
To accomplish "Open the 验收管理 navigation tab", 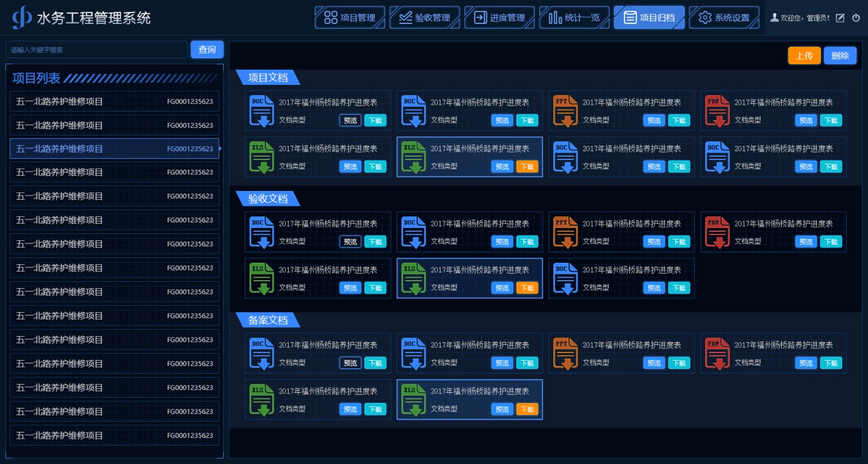I will 424,18.
